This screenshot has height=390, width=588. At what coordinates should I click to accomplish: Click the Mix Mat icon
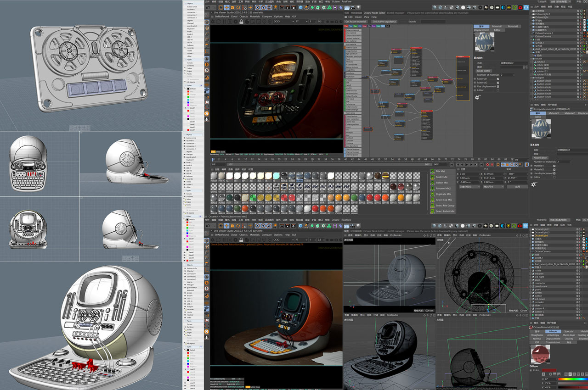[x=433, y=171]
